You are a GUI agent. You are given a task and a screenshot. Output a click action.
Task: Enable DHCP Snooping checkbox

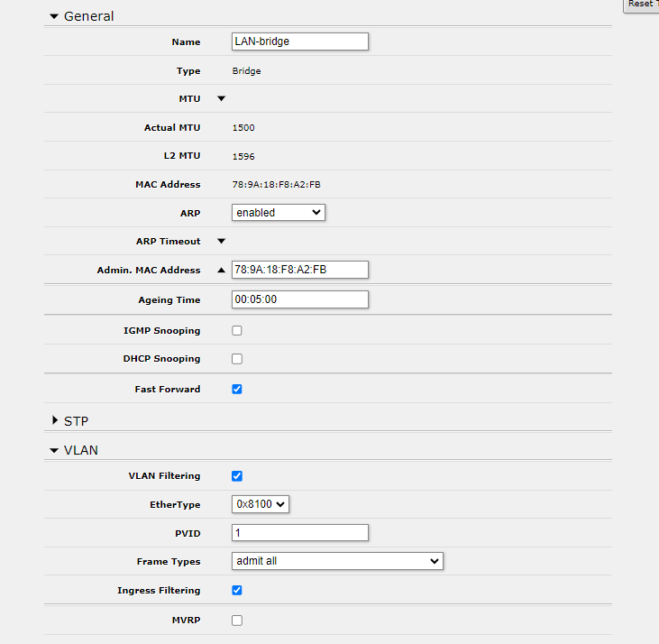[237, 359]
